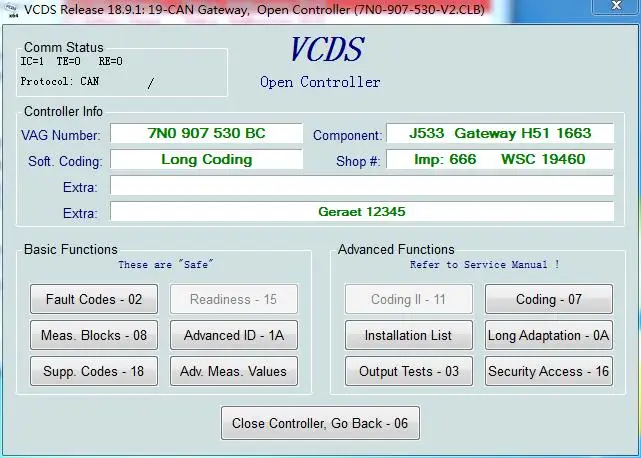Image resolution: width=641 pixels, height=458 pixels.
Task: Open Supp. Codes - 18
Action: 94,371
